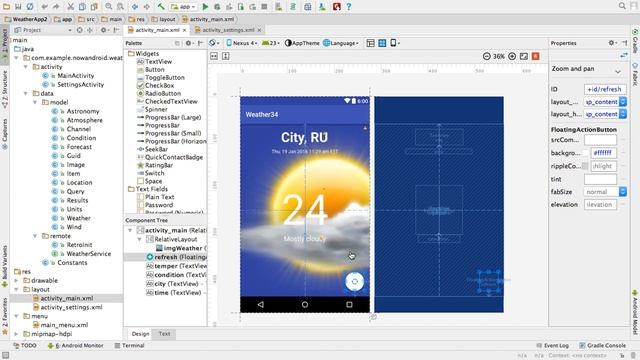
Task: Click AppTheme theme selector button
Action: coord(302,43)
